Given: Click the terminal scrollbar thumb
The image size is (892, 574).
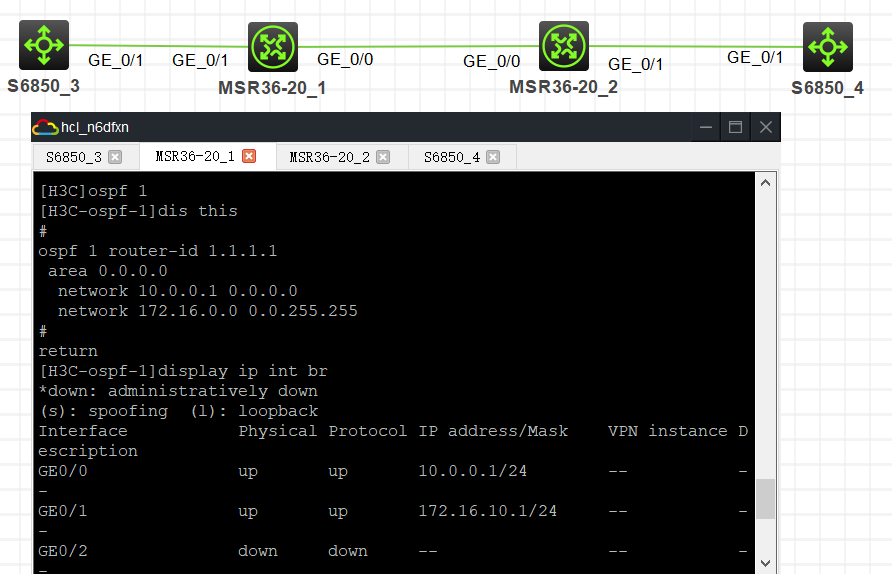Looking at the screenshot, I should pos(766,499).
